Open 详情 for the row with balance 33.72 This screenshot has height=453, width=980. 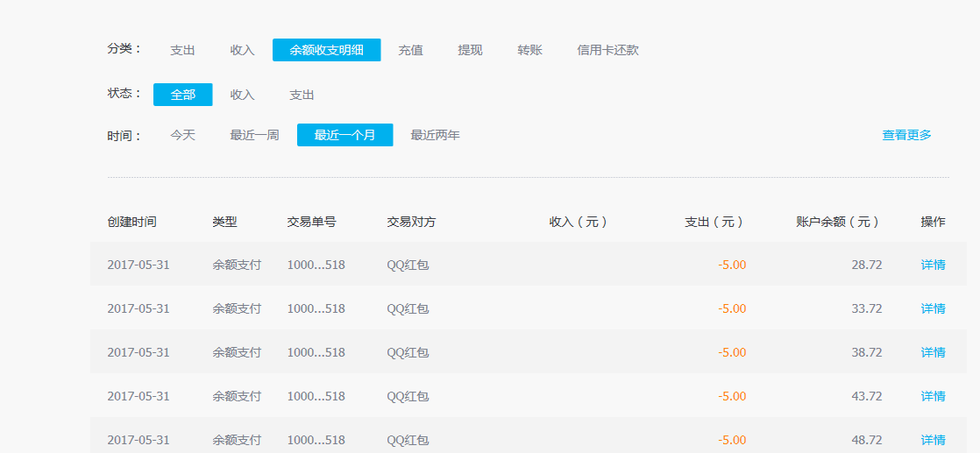click(x=934, y=308)
